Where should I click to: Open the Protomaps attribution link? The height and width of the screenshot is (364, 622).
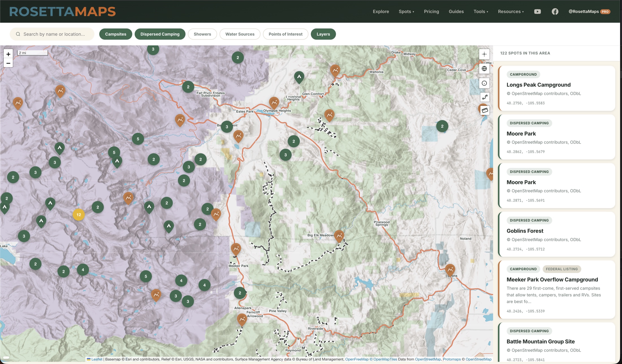(452, 359)
